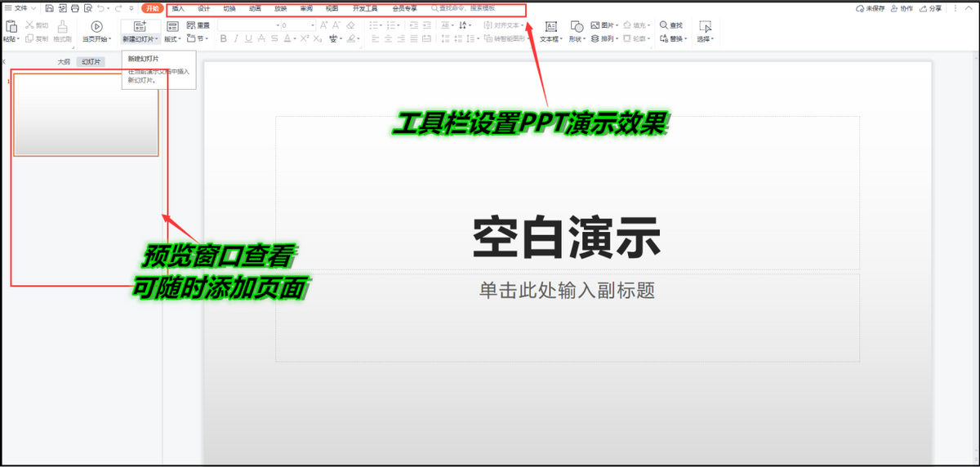Toggle Underline formatting
Image resolution: width=980 pixels, height=467 pixels.
click(x=248, y=38)
